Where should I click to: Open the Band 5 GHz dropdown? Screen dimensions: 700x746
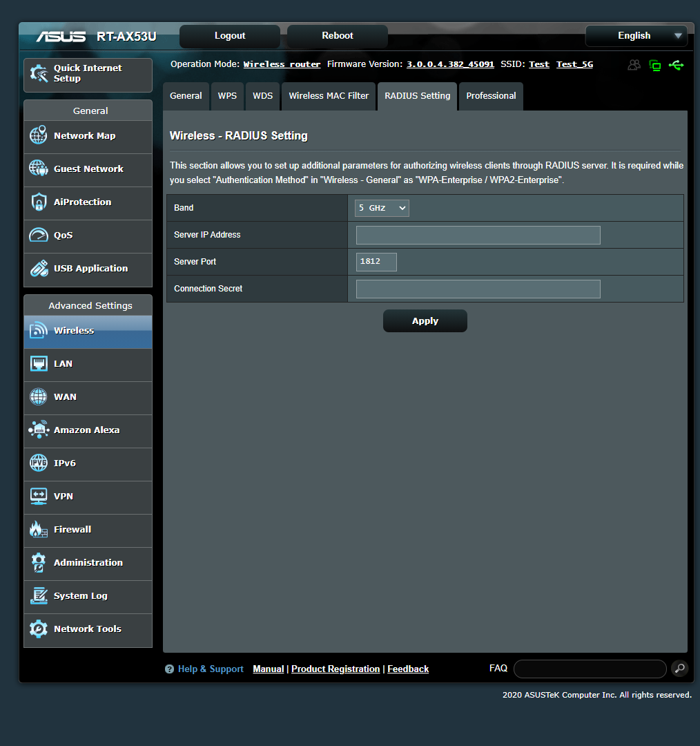(382, 208)
